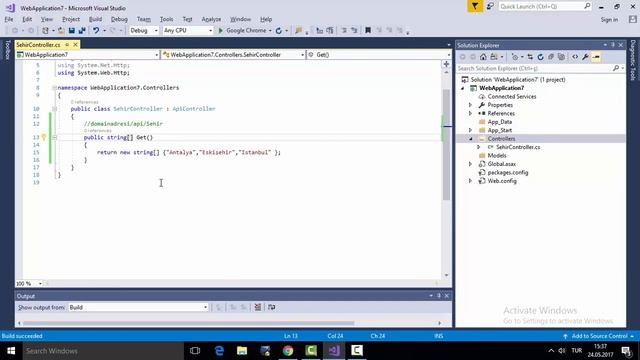Image resolution: width=640 pixels, height=360 pixels.
Task: Open the Show output from Build dropdown
Action: 138,307
